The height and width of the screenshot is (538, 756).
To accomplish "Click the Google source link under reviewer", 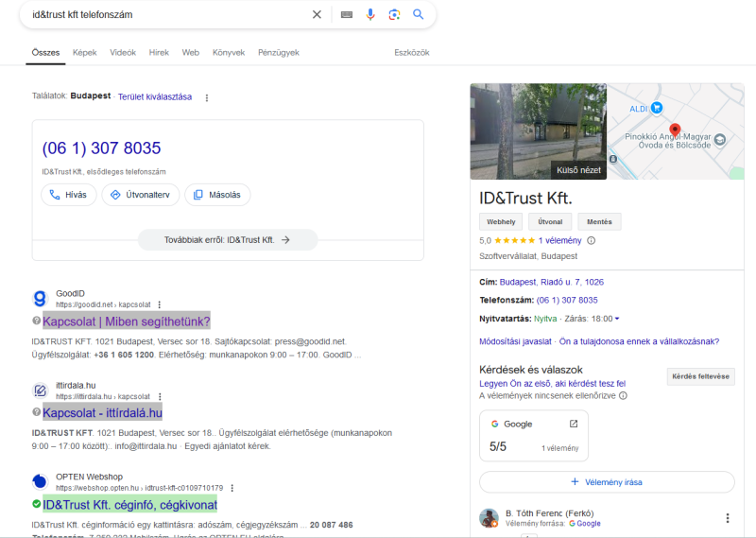I will click(x=585, y=524).
